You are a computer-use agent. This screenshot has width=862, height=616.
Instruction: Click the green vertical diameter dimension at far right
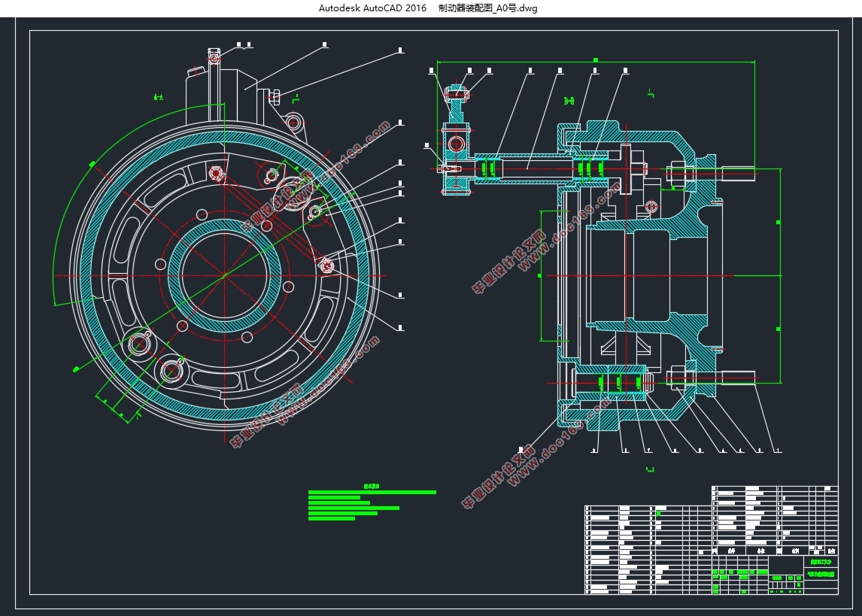click(779, 275)
